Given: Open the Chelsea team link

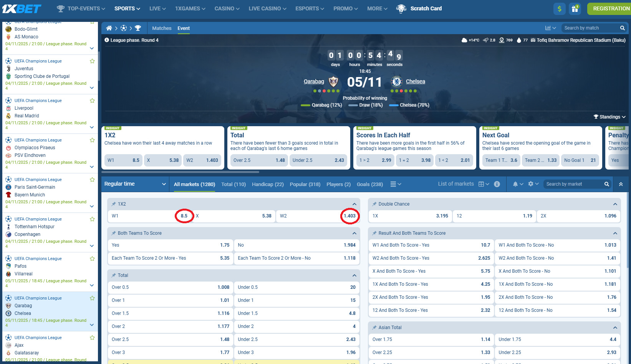Looking at the screenshot, I should [415, 81].
